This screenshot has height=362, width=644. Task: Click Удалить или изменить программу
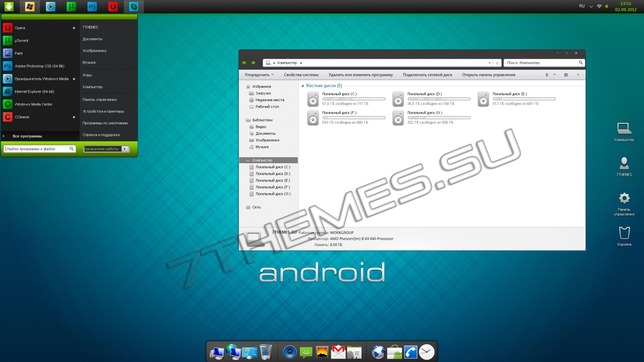click(361, 75)
